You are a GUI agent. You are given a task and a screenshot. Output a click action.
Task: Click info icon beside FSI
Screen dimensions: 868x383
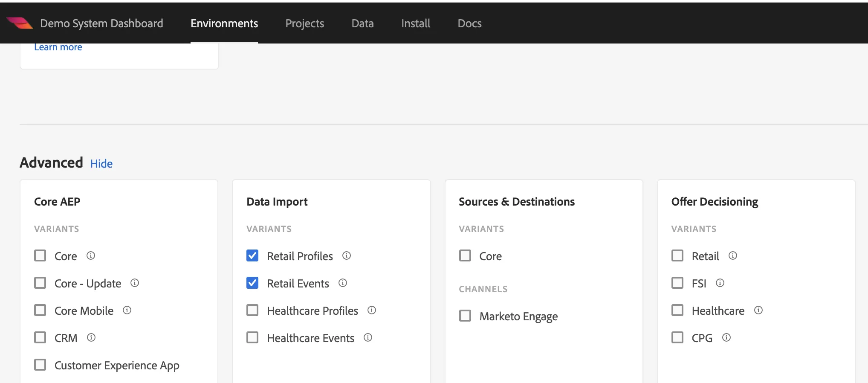pos(720,283)
